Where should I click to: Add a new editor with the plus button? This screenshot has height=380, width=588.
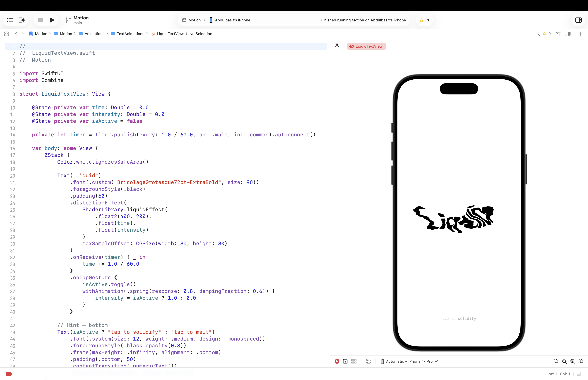coord(580,34)
